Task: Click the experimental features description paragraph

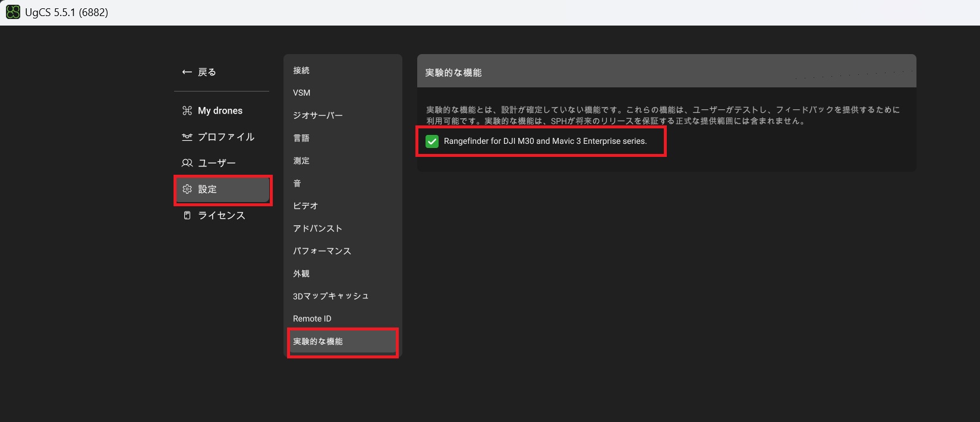Action: pyautogui.click(x=663, y=115)
